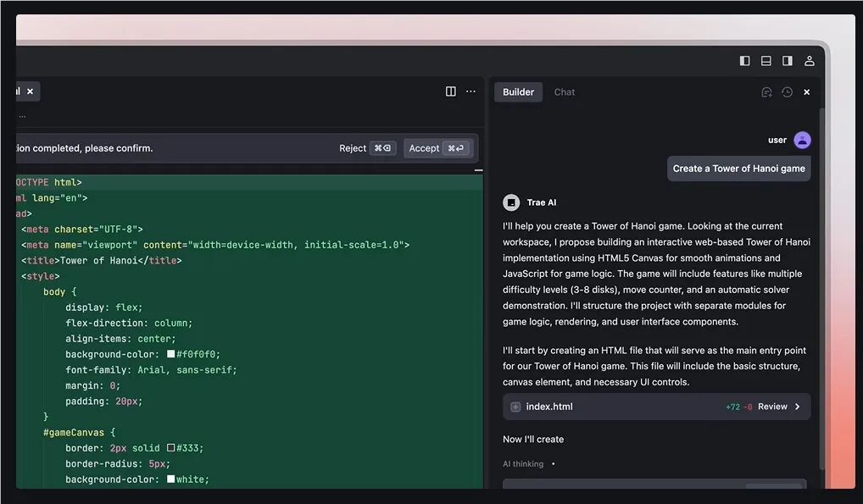Toggle the left sidebar panel icon
863x504 pixels.
(744, 60)
